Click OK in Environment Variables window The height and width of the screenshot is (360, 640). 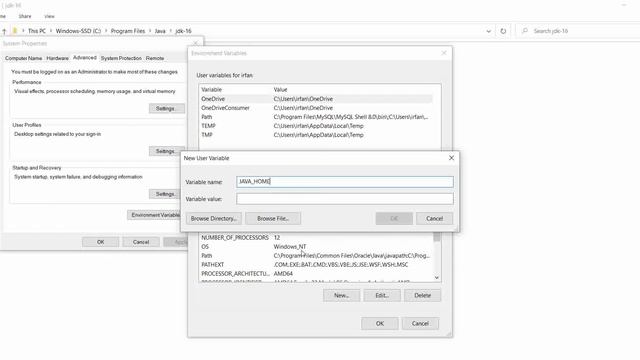coord(380,324)
